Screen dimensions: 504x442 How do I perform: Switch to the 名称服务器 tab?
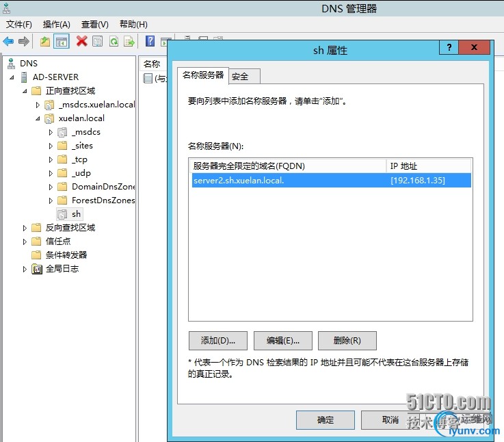click(x=203, y=75)
